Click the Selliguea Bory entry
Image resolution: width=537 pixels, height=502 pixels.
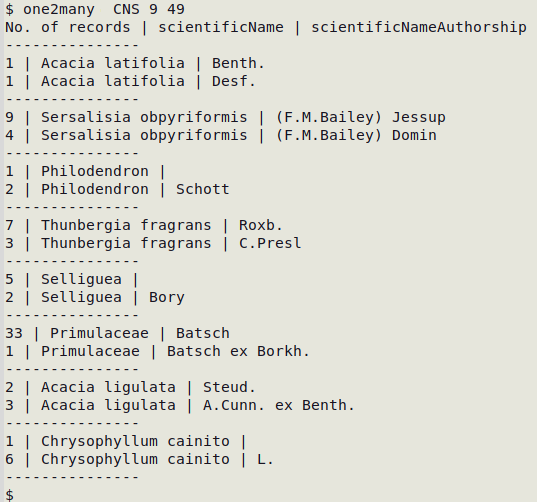pyautogui.click(x=95, y=297)
